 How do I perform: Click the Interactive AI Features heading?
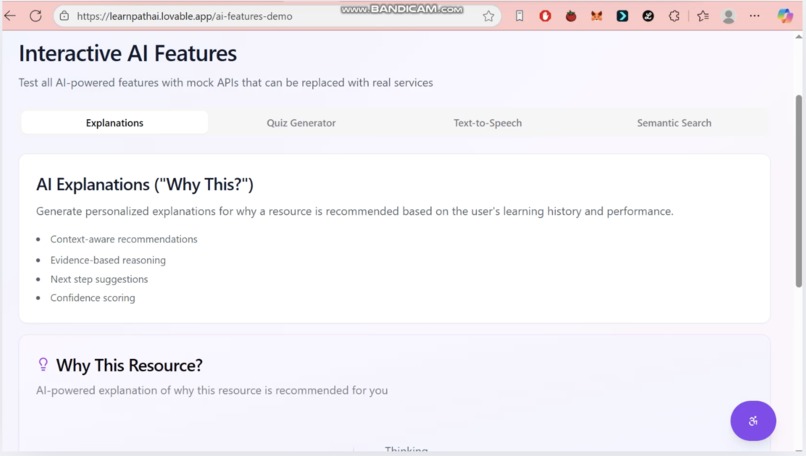pos(128,53)
